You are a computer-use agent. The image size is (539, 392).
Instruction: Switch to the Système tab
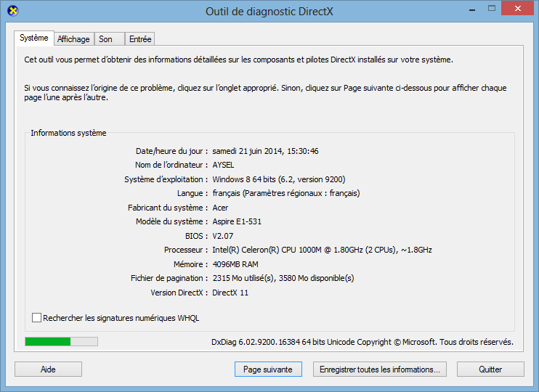pyautogui.click(x=33, y=38)
